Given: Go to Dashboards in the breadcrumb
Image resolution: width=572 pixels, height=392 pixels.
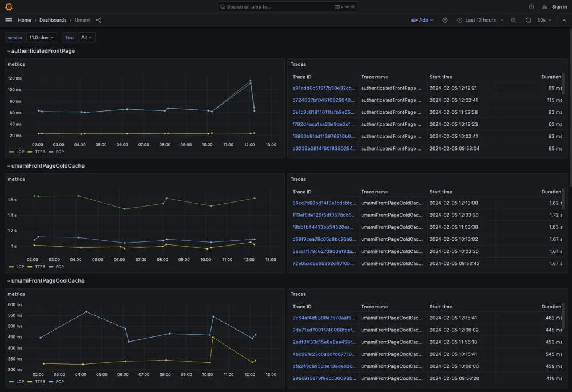Looking at the screenshot, I should point(53,20).
